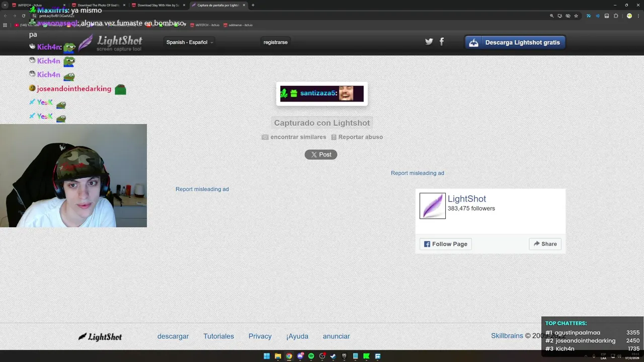The image size is (644, 362).
Task: Open the Chrome extensions puzzle icon
Action: click(x=616, y=16)
